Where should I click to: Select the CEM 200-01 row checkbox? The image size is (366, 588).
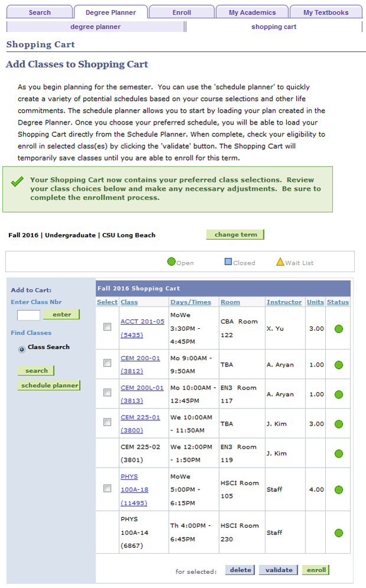click(x=107, y=363)
